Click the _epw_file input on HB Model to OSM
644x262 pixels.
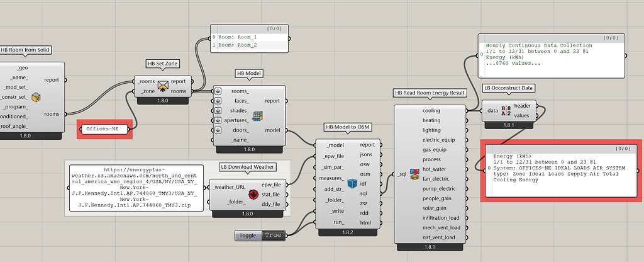point(333,156)
